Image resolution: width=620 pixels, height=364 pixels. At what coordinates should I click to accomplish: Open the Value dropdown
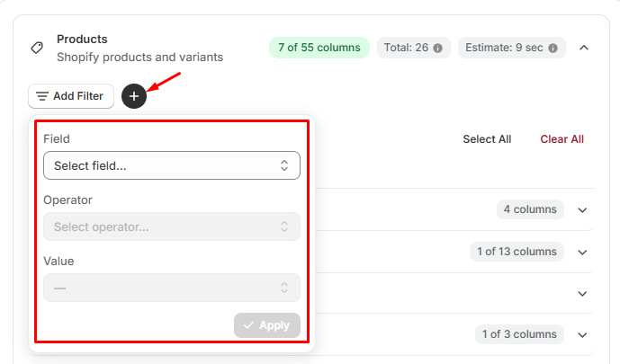point(172,288)
